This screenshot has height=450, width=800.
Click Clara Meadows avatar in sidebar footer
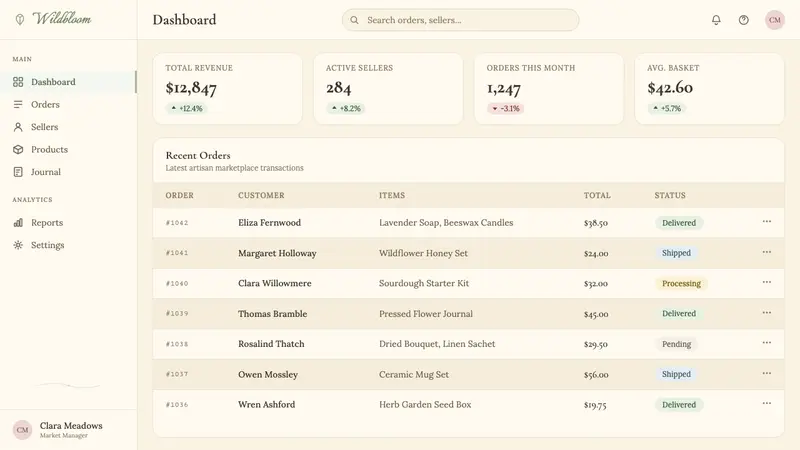[x=22, y=430]
